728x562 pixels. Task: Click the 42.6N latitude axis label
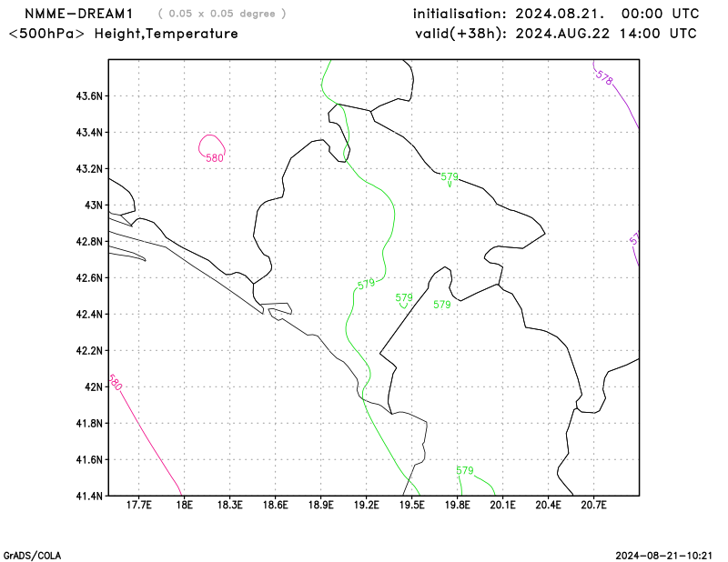89,278
